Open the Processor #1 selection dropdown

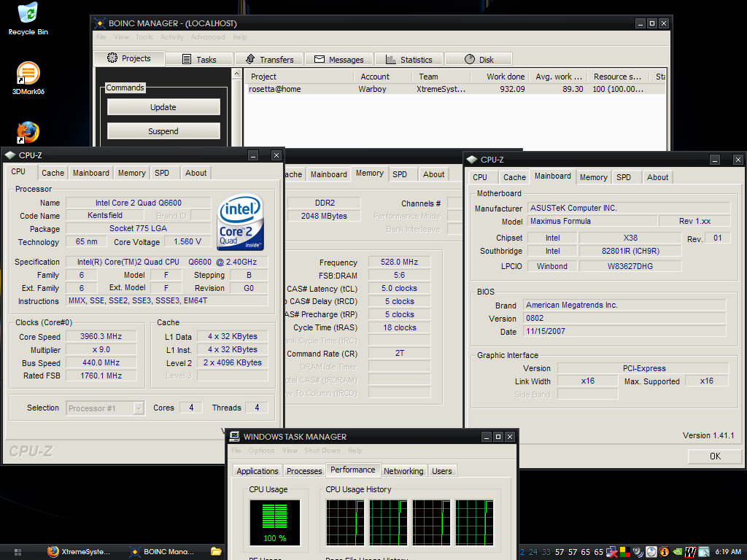105,408
